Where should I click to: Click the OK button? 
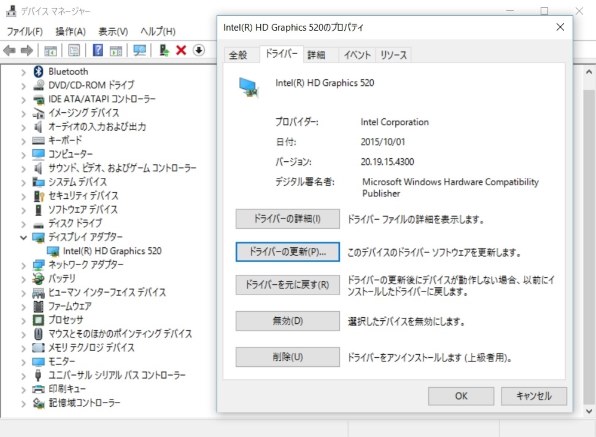point(461,396)
